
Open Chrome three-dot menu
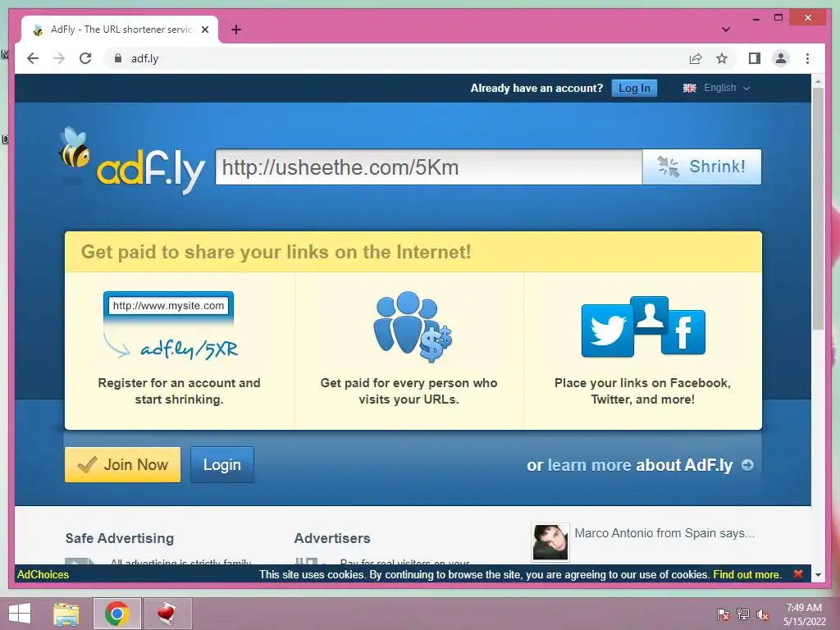[x=807, y=58]
